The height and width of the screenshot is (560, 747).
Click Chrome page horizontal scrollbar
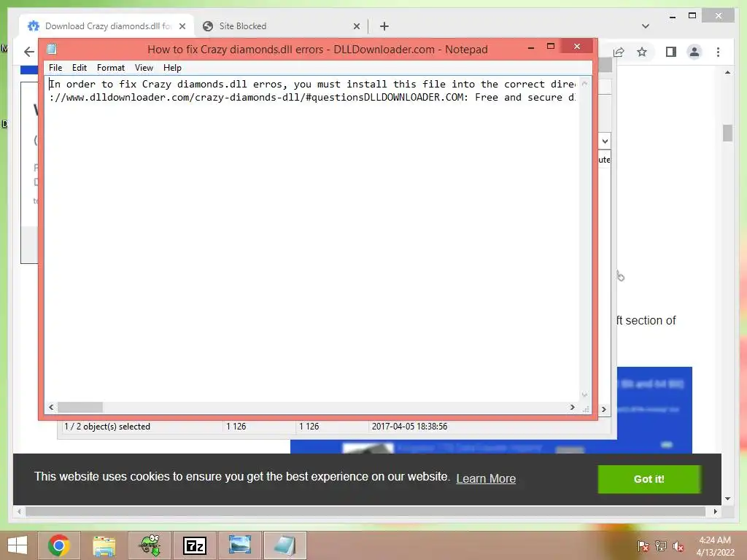[x=365, y=511]
